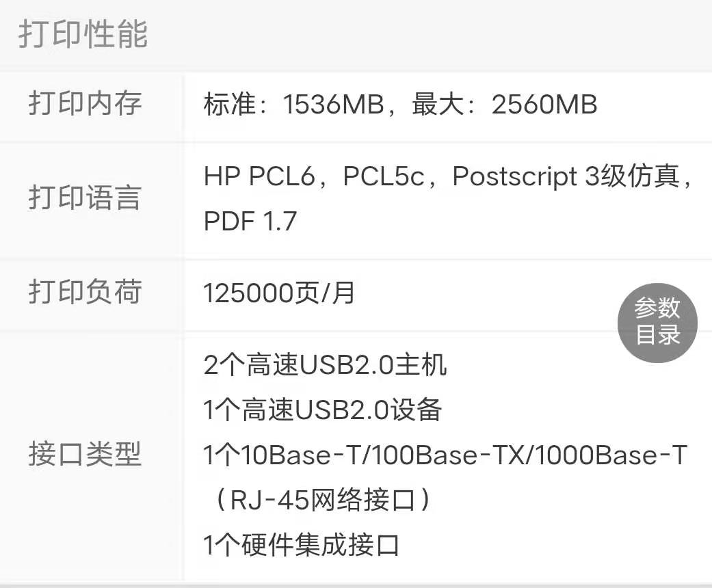Click the 2个高速USB2.0主机 line

tap(325, 365)
